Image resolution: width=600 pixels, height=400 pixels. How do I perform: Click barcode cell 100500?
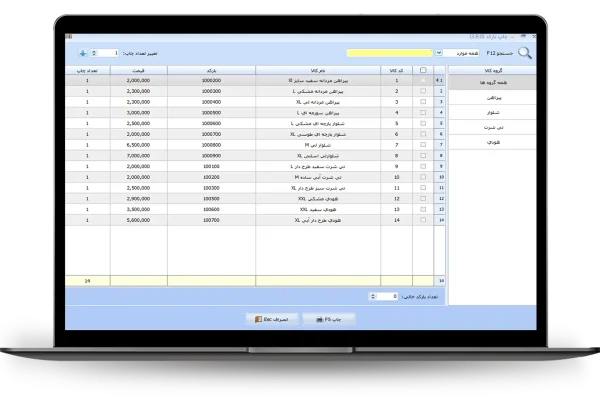(x=211, y=198)
